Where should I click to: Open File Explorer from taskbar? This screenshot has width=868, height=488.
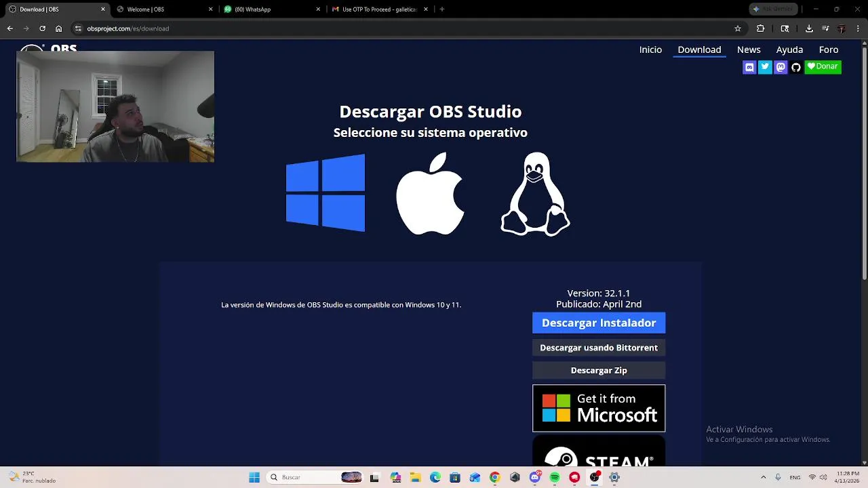tap(415, 477)
